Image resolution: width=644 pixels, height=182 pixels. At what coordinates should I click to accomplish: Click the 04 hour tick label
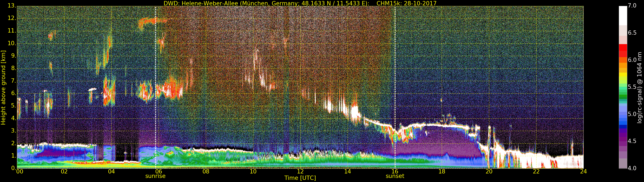pos(111,172)
